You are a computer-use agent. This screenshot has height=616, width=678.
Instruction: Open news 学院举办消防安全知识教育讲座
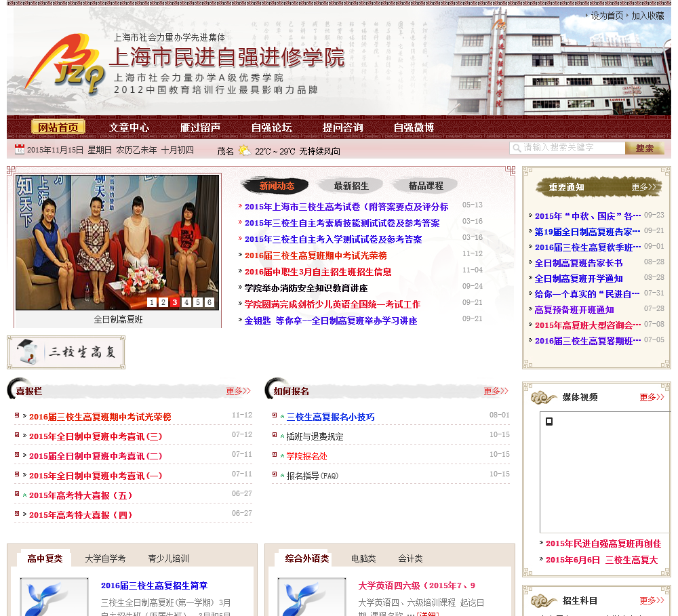[306, 288]
